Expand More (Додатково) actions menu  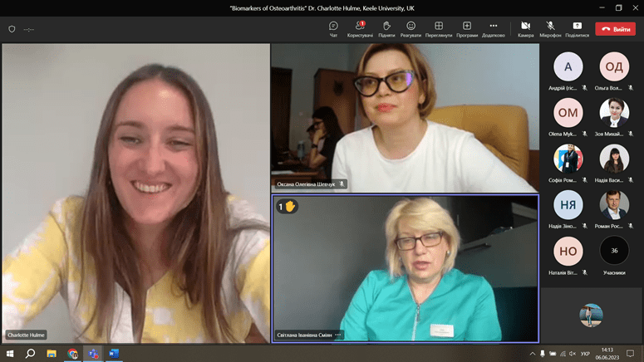coord(493,28)
